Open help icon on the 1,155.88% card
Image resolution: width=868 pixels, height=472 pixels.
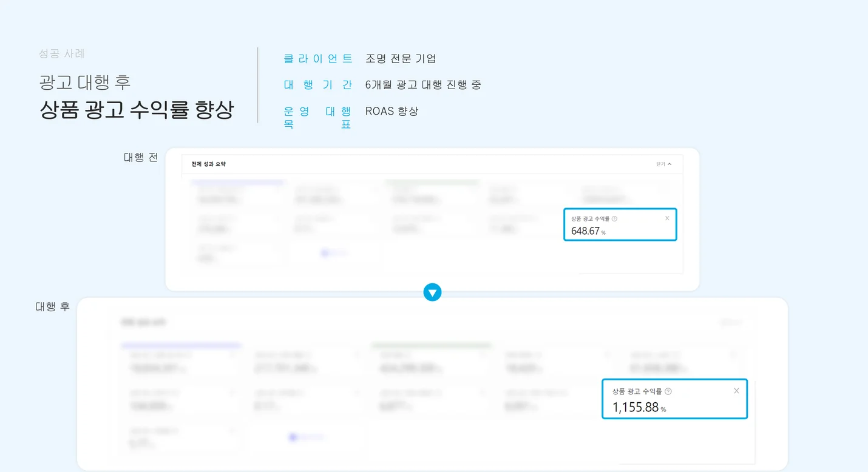(668, 391)
